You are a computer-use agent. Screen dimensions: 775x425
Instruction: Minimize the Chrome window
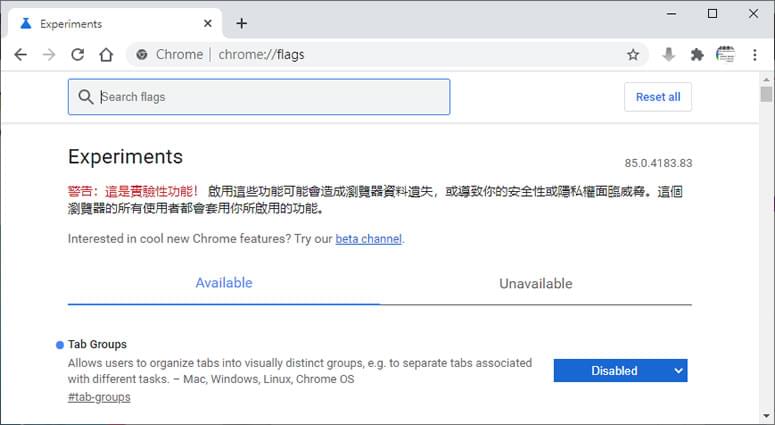click(x=671, y=14)
